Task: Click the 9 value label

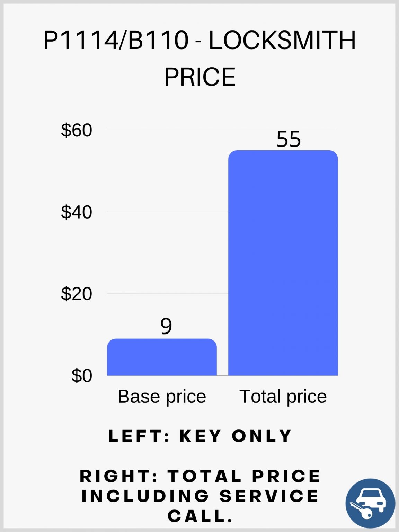Action: (x=166, y=326)
